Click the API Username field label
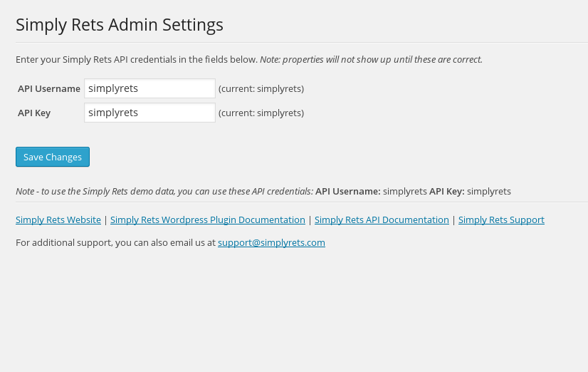 pos(49,89)
